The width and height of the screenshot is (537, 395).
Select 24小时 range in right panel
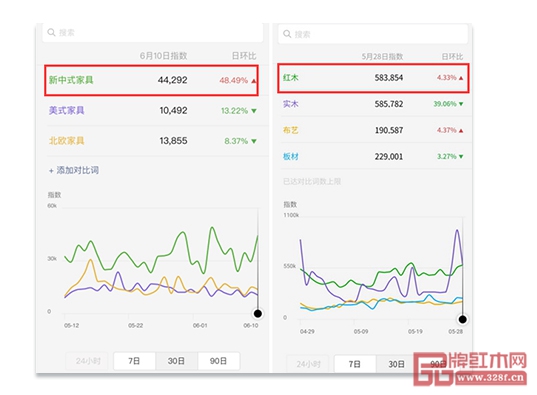(309, 364)
